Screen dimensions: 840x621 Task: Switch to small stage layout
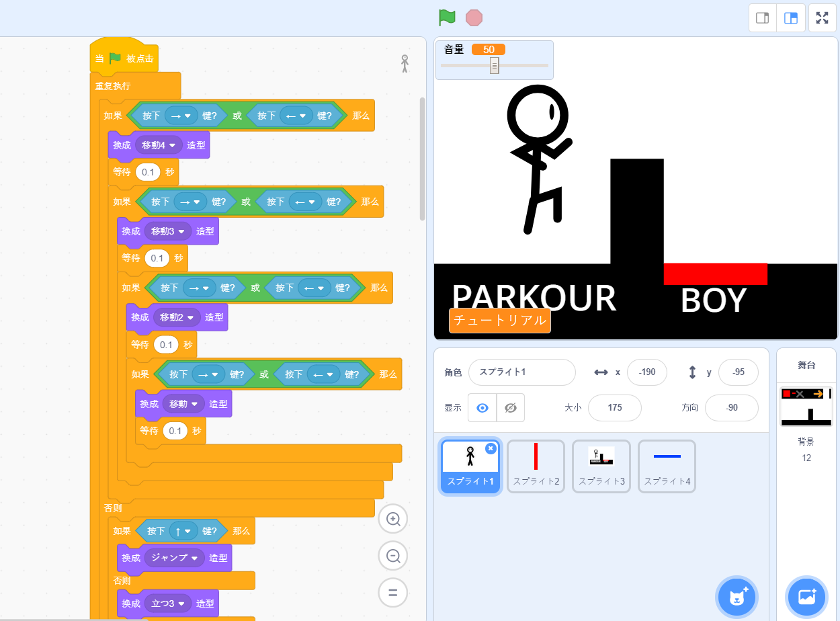pyautogui.click(x=763, y=18)
